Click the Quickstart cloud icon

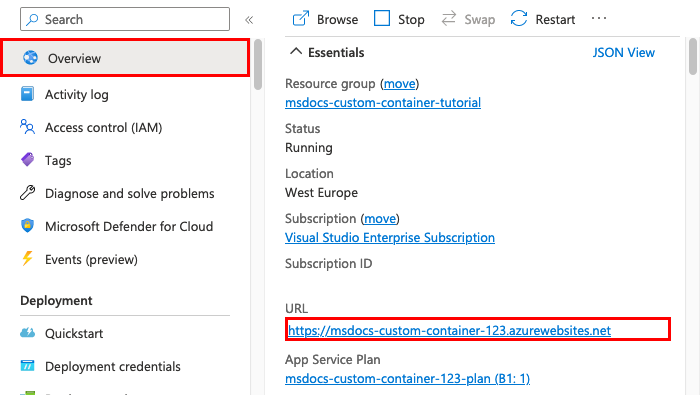click(27, 333)
